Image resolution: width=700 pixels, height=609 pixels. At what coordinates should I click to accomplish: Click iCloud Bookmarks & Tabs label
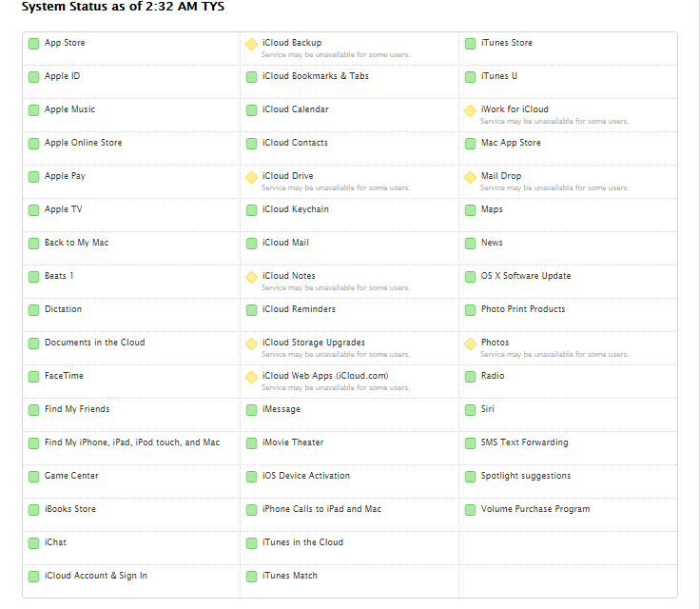point(315,76)
